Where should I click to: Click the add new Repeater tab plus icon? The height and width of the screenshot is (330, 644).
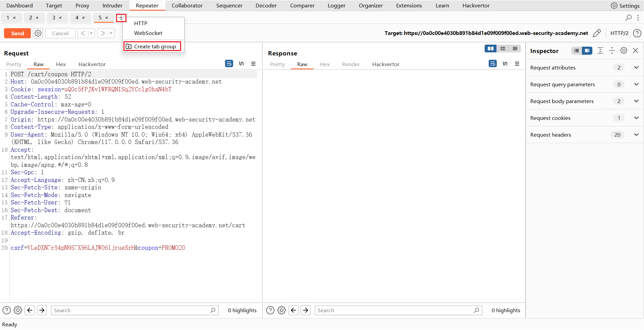121,18
